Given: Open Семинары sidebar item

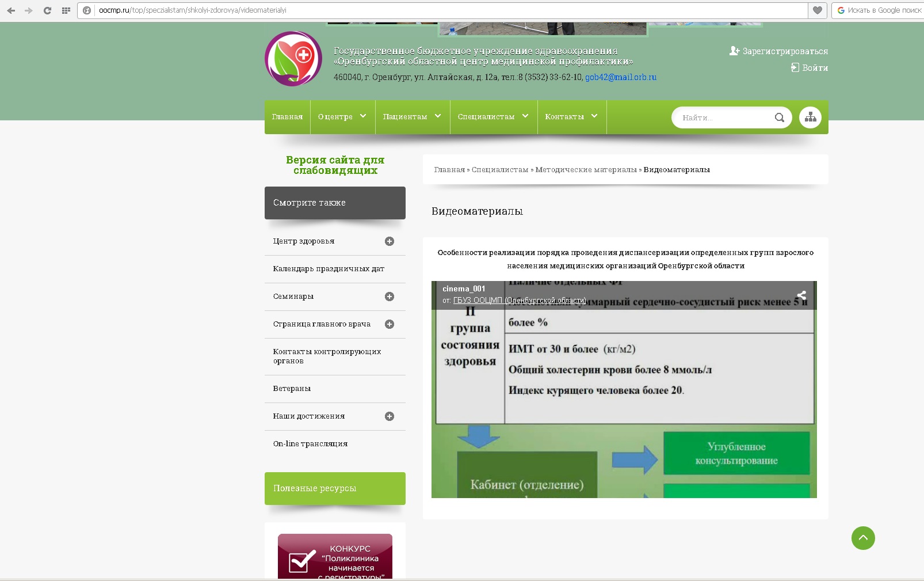Looking at the screenshot, I should 293,297.
